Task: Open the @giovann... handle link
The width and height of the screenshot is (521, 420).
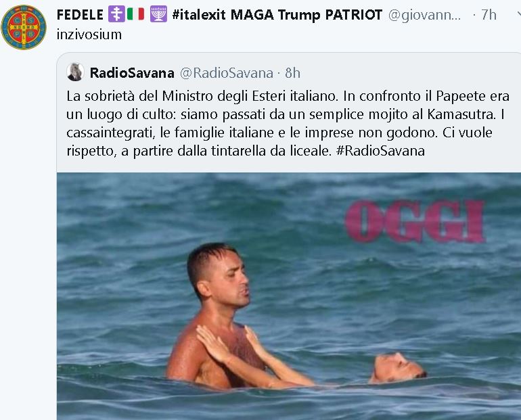Action: [x=424, y=15]
